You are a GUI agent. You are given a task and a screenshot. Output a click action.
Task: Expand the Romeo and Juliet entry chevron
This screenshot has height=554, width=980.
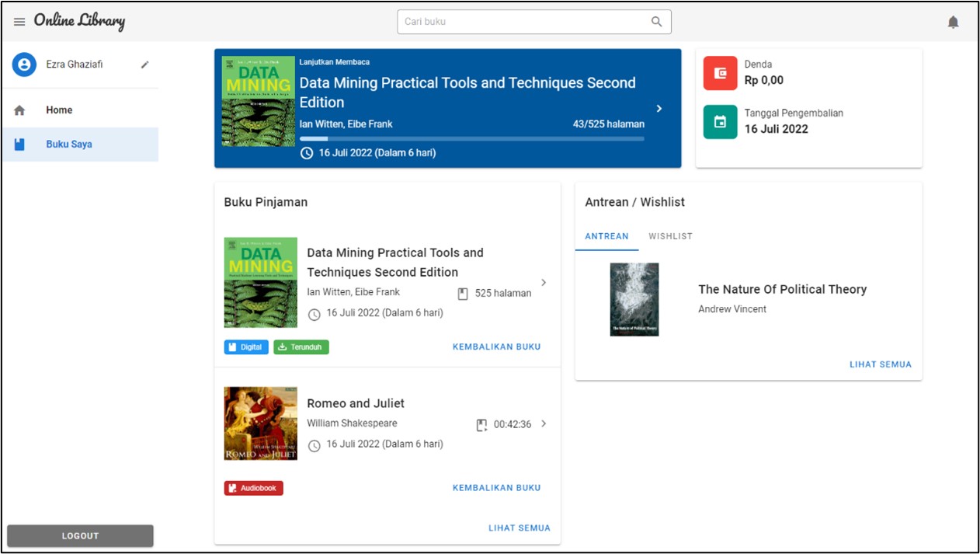(x=544, y=423)
